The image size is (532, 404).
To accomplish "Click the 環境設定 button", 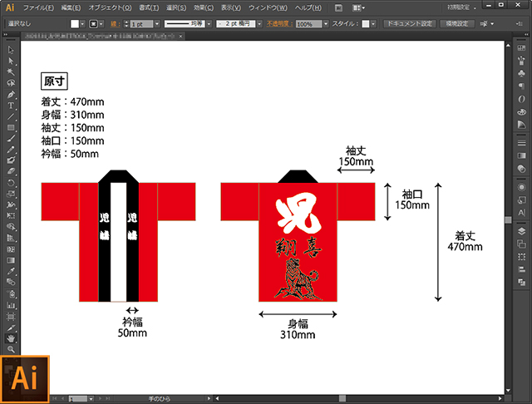I will [x=457, y=24].
